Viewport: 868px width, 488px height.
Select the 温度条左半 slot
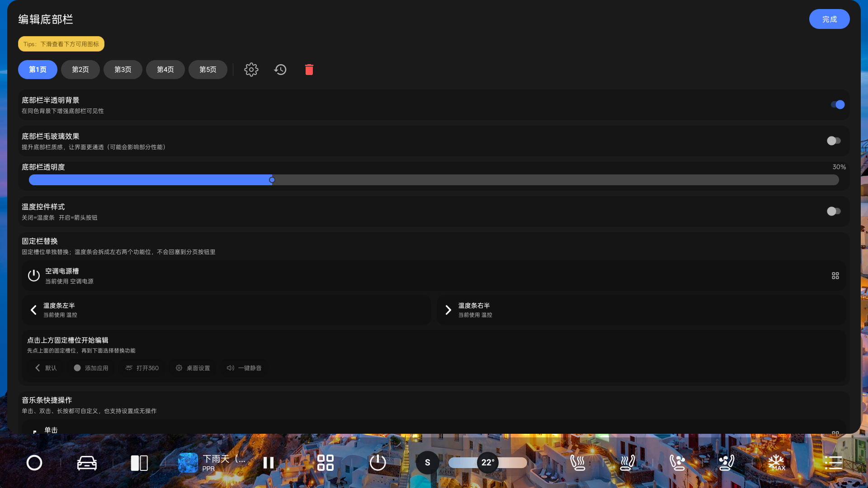pyautogui.click(x=226, y=310)
